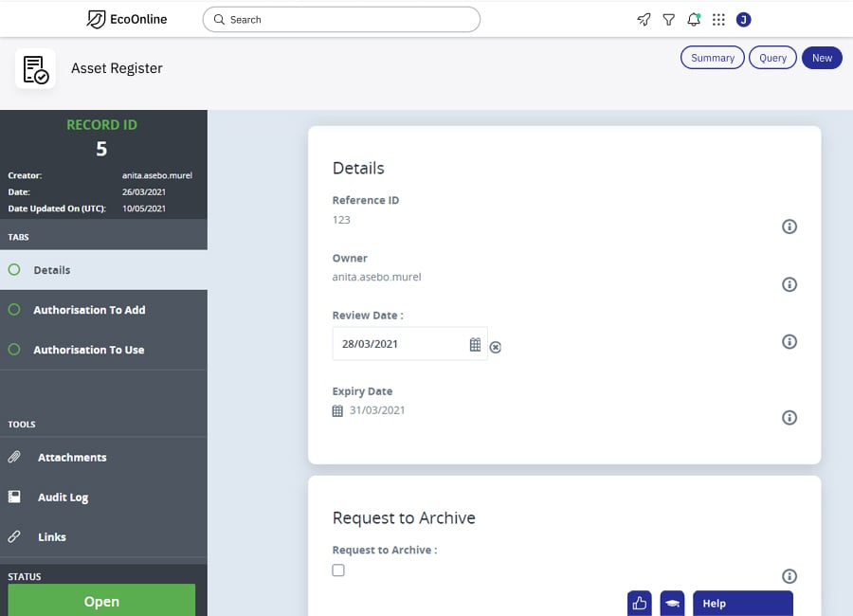Click the record ID number 5
The height and width of the screenshot is (616, 853).
(x=101, y=149)
